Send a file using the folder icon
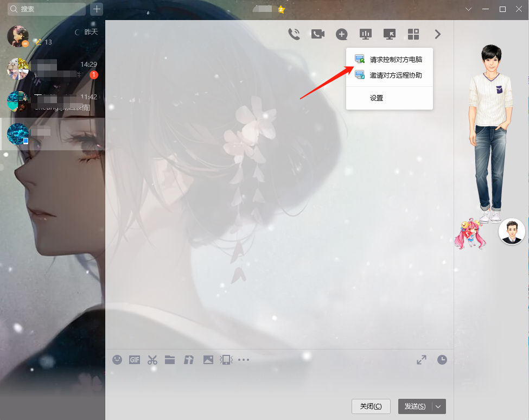 click(x=170, y=359)
